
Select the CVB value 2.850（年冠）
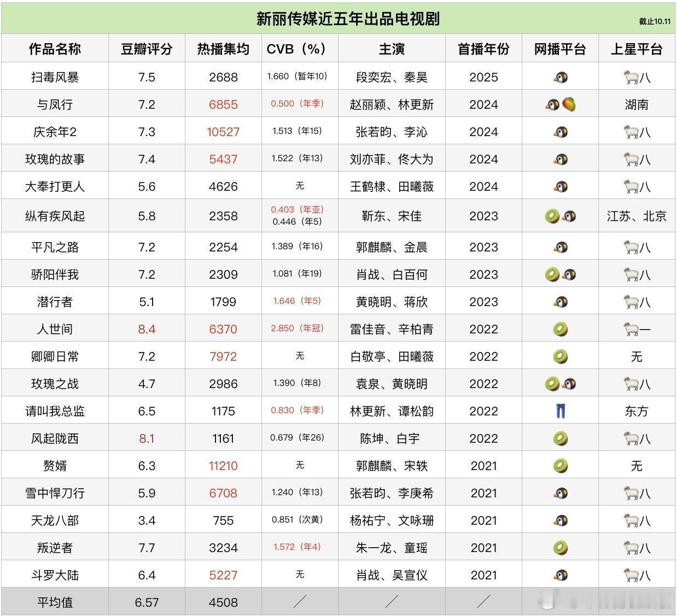pos(300,328)
